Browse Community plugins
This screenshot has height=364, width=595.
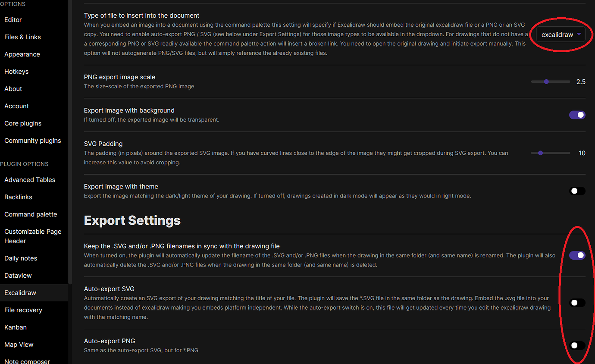tap(32, 140)
